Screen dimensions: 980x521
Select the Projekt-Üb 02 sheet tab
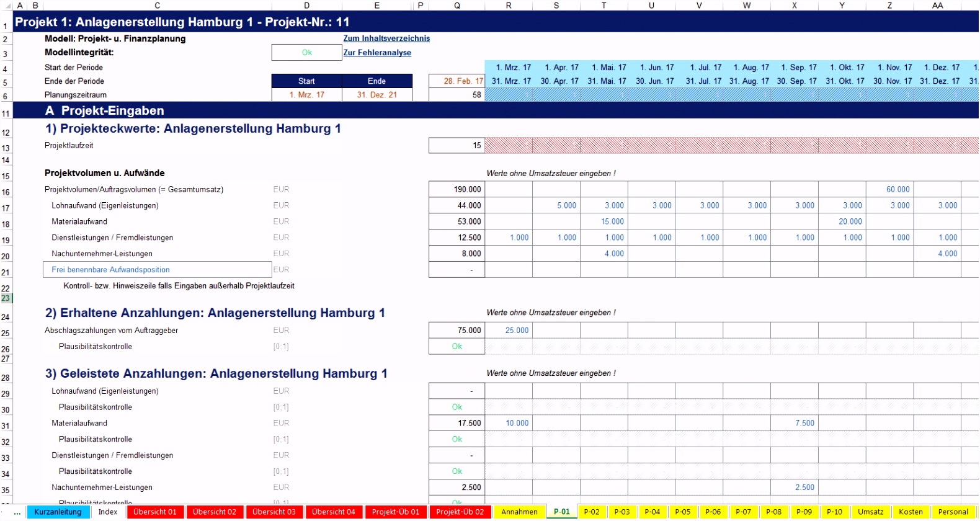click(x=460, y=512)
